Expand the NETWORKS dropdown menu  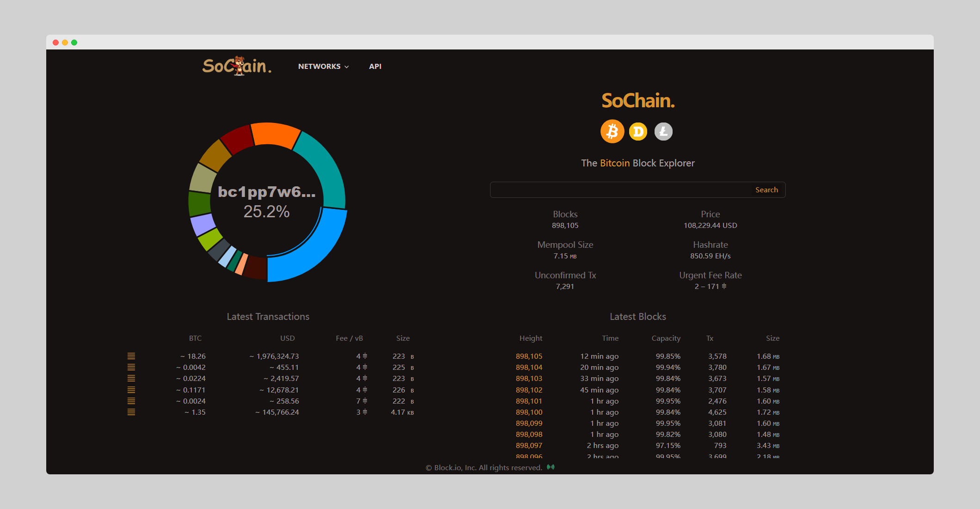click(x=323, y=66)
